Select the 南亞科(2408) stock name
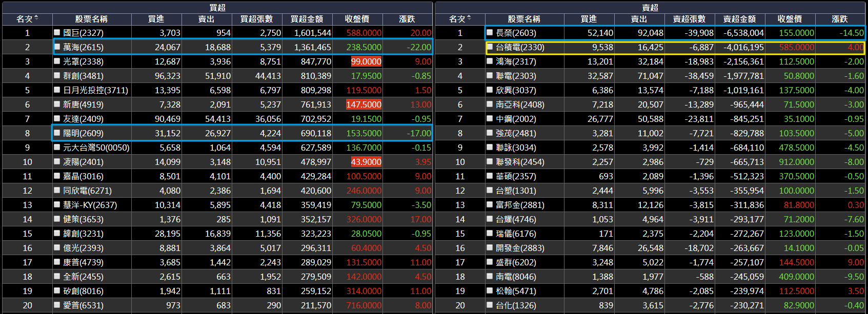 coord(520,104)
